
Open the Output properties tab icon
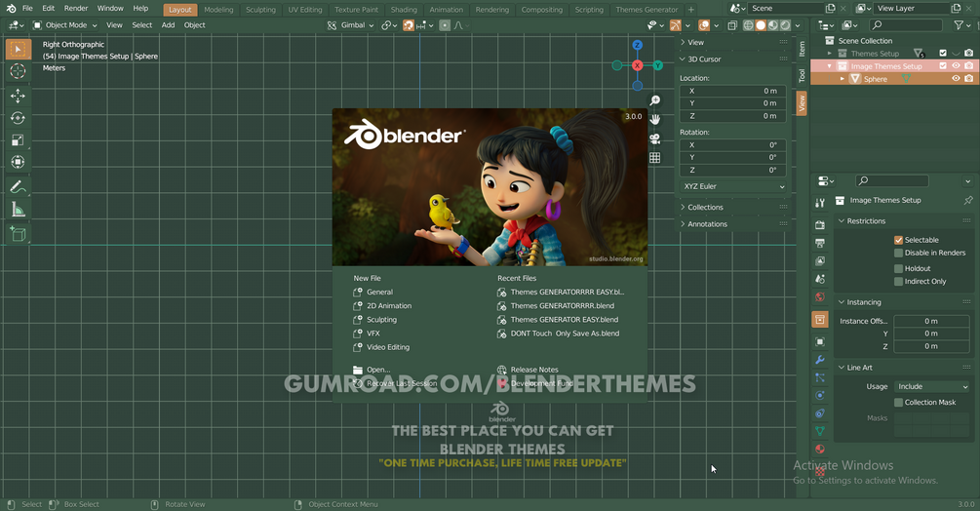click(820, 243)
